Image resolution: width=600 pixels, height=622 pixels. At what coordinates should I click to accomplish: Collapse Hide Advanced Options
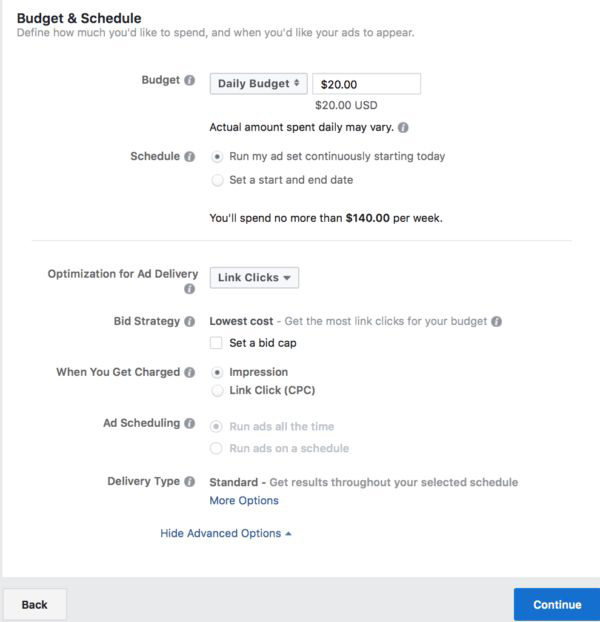click(226, 534)
